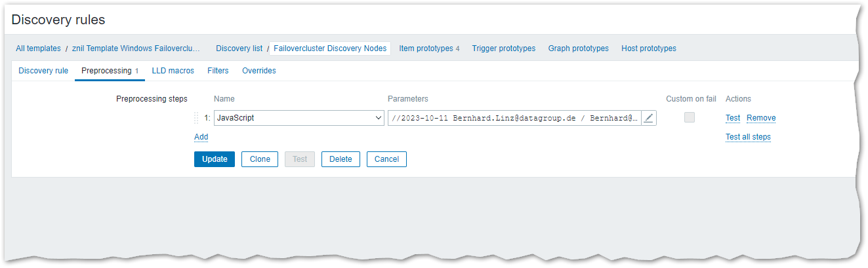Click the Test all steps link

pos(748,137)
